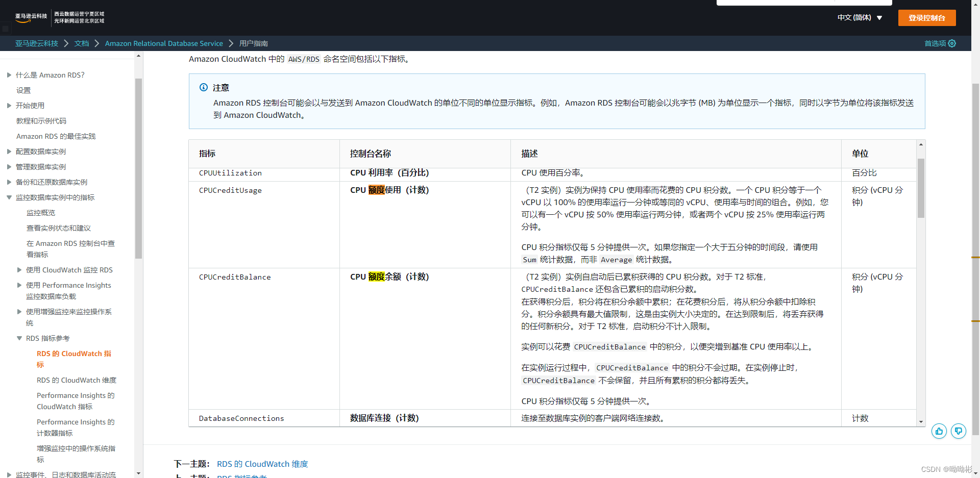
Task: Collapse RDS 指标参考 section
Action: (x=19, y=338)
